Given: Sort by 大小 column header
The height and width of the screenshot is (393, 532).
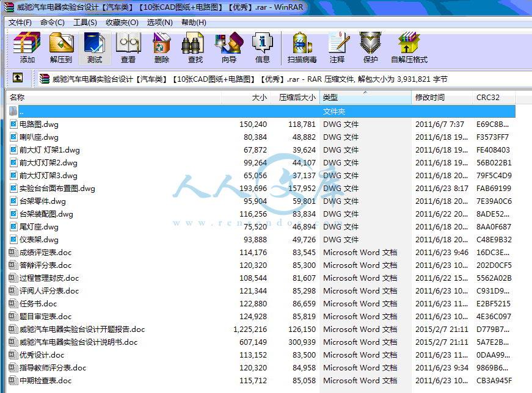Looking at the screenshot, I should pos(246,98).
